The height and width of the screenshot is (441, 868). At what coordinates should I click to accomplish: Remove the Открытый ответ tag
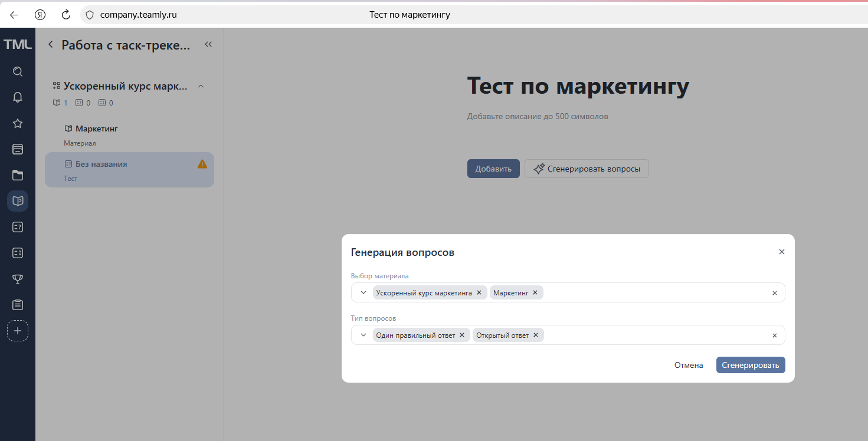(536, 334)
